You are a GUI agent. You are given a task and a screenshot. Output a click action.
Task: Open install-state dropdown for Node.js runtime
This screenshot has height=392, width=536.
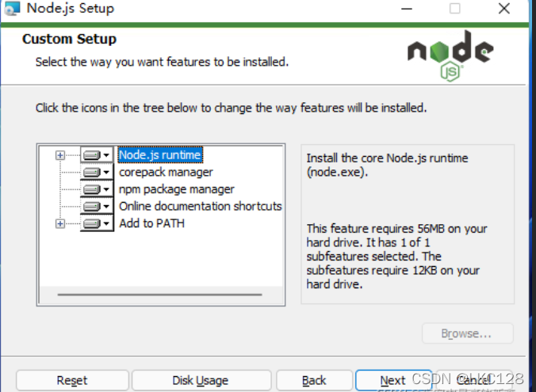coord(97,155)
